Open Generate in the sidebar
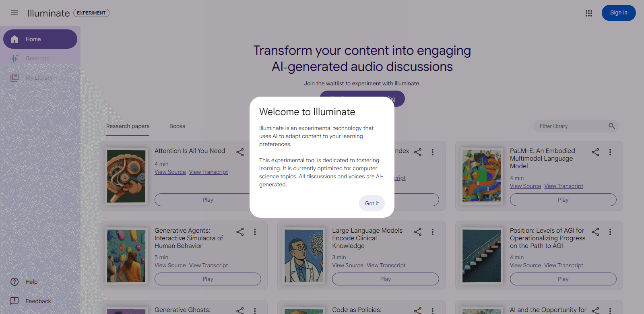Image resolution: width=644 pixels, height=314 pixels. coord(40,58)
